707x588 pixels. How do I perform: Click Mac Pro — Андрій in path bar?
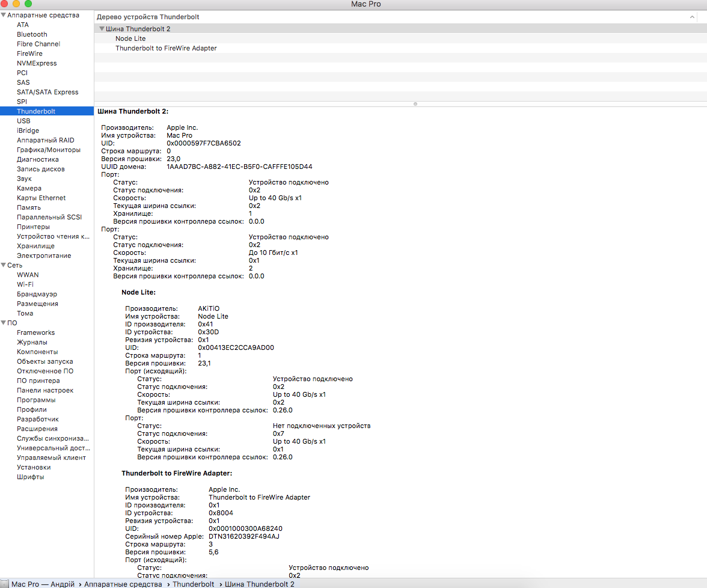point(43,584)
